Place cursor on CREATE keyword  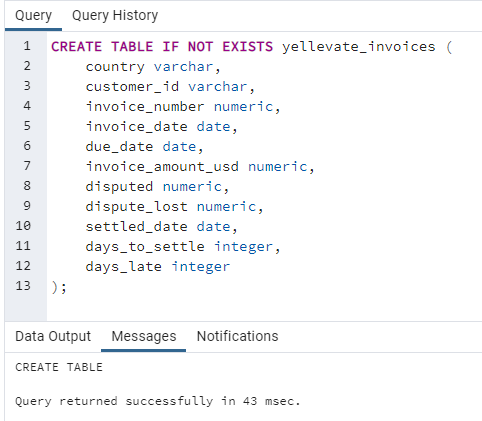tap(76, 47)
